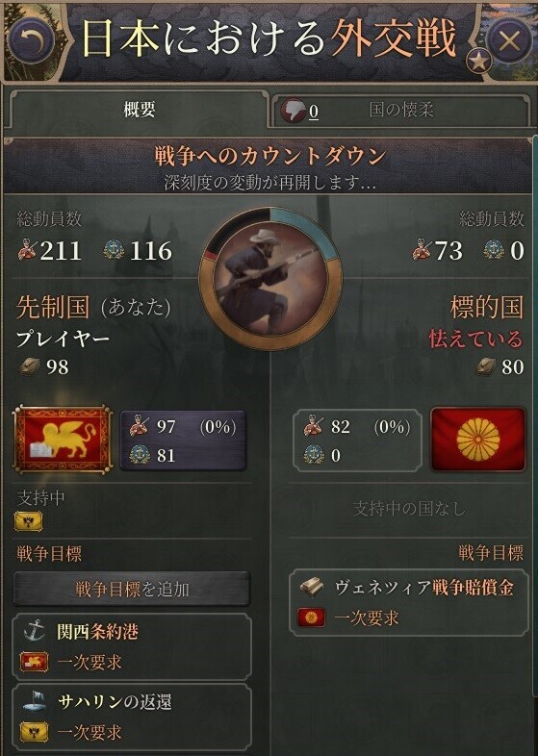Open the 関西条約港 war goal
Image resolution: width=538 pixels, height=756 pixels.
[132, 646]
